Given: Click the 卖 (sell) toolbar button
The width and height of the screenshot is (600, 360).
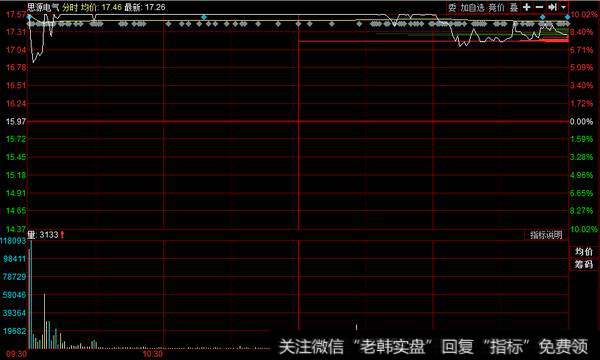Looking at the screenshot, I should click(452, 7).
